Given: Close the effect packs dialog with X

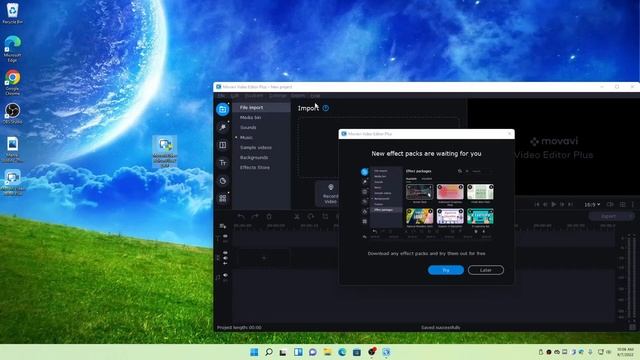Looking at the screenshot, I should pos(509,133).
